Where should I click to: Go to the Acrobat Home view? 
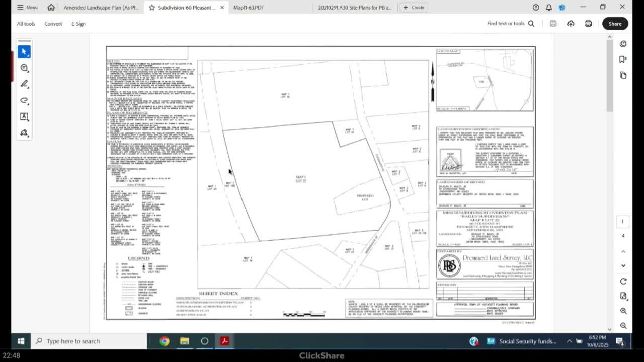(x=51, y=8)
